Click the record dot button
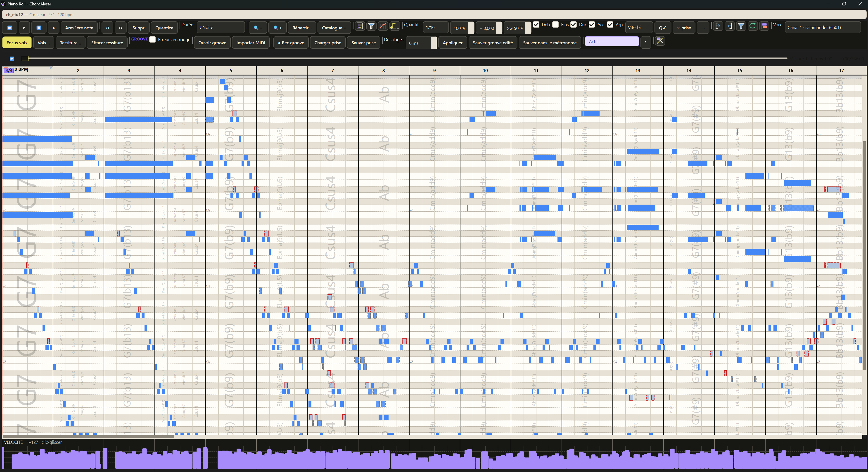Viewport: 868px width, 472px height. coord(53,28)
